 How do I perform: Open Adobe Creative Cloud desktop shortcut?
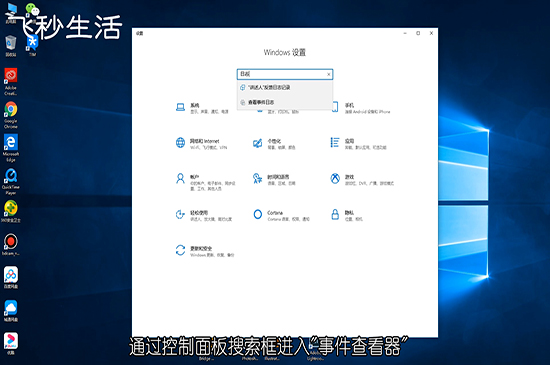(x=11, y=82)
